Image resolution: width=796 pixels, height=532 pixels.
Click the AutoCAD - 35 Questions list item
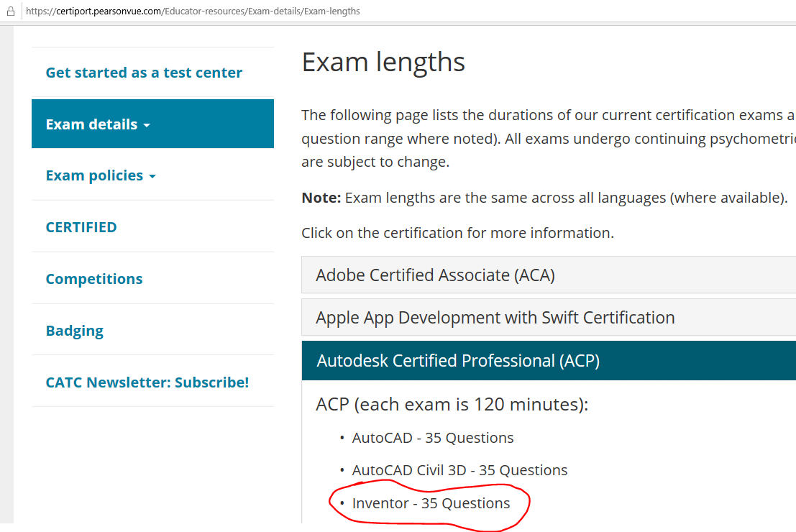click(433, 438)
